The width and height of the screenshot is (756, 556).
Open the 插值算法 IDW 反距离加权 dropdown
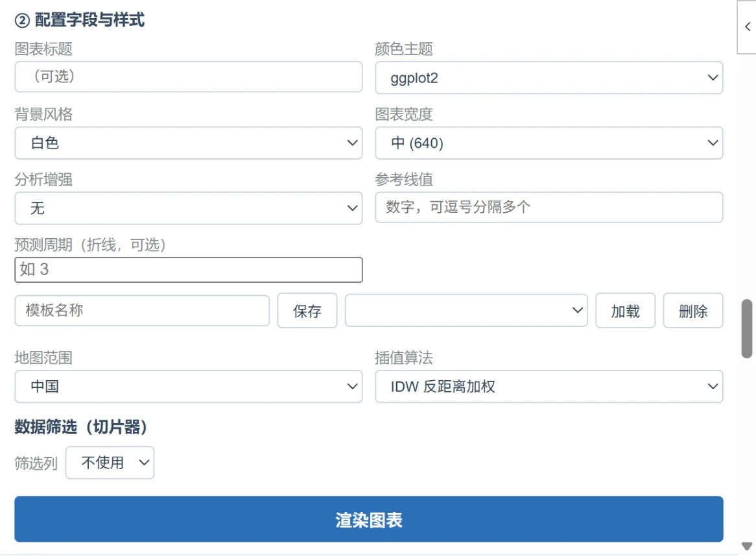point(549,387)
